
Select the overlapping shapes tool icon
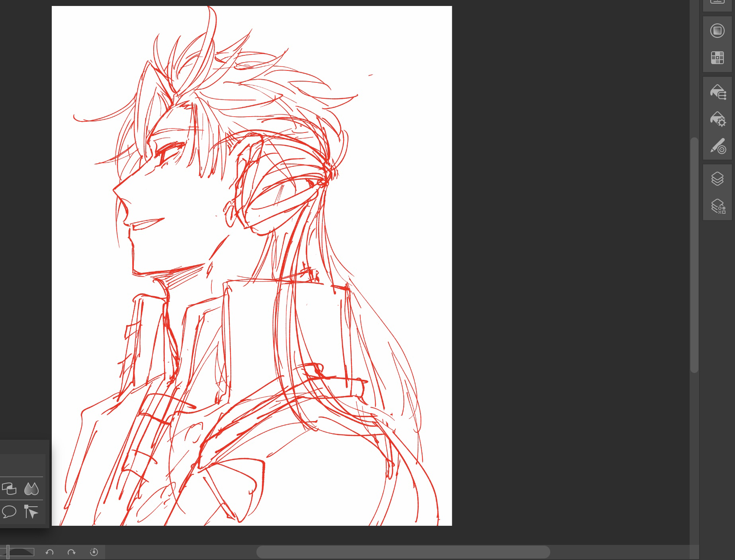click(x=9, y=489)
